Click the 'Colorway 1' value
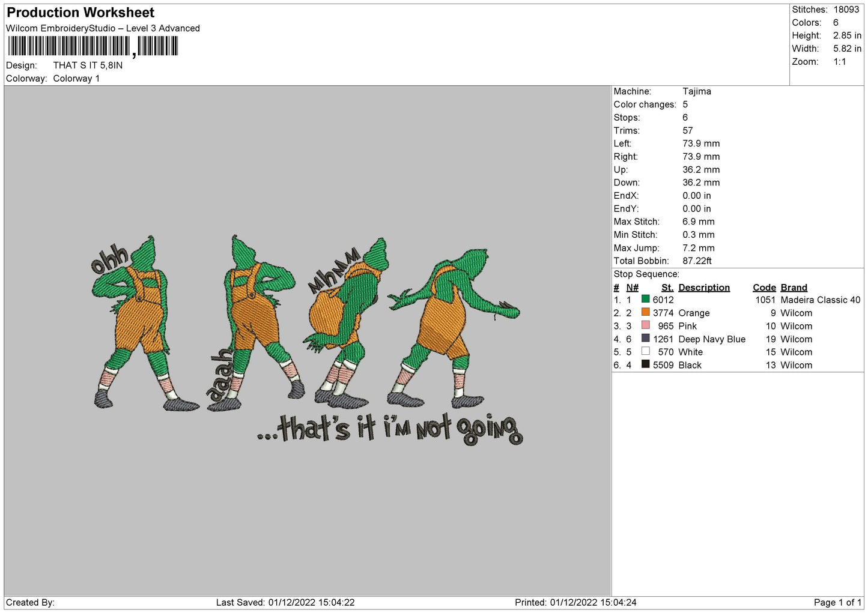The width and height of the screenshot is (868, 613). pos(76,79)
